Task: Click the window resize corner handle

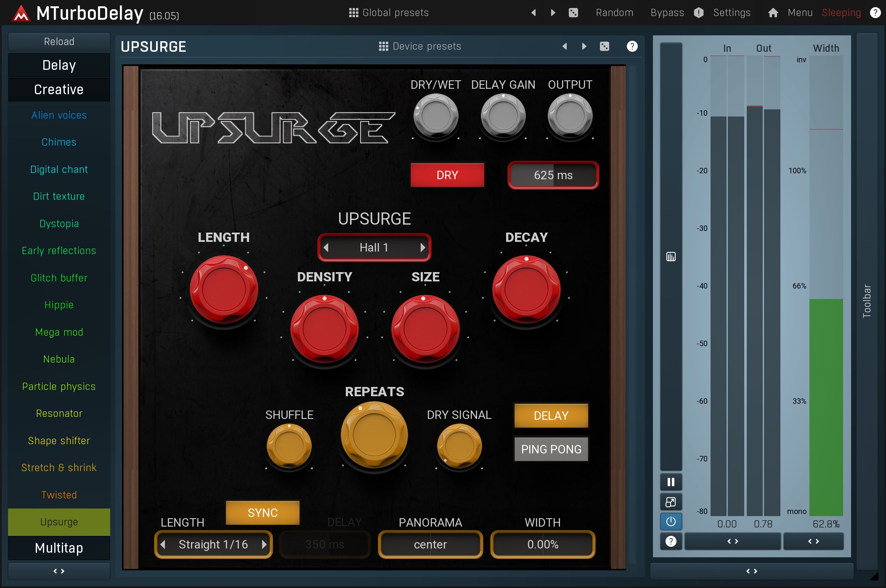Action: pos(874,575)
